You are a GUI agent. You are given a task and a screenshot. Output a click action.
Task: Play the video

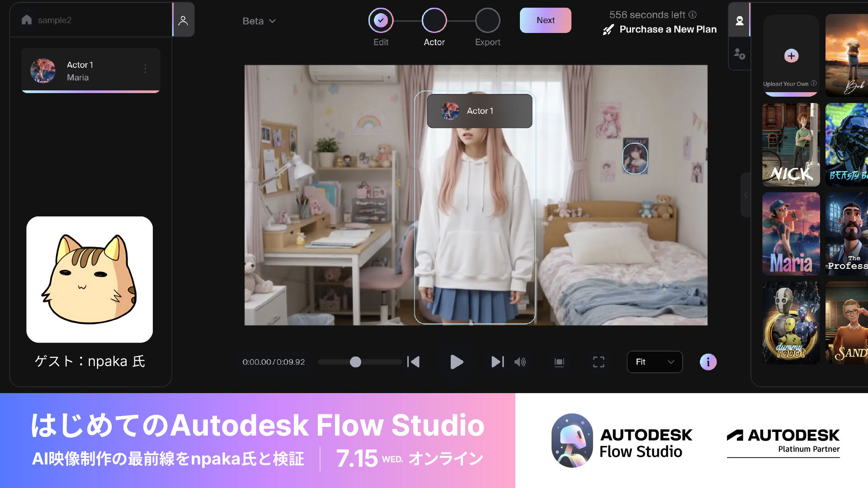coord(457,362)
